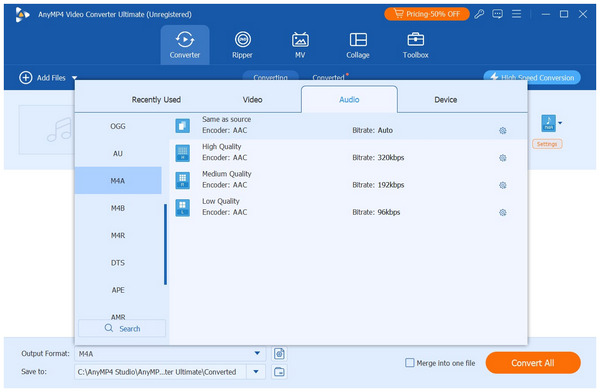Click the M4A output format file icon

(x=548, y=123)
